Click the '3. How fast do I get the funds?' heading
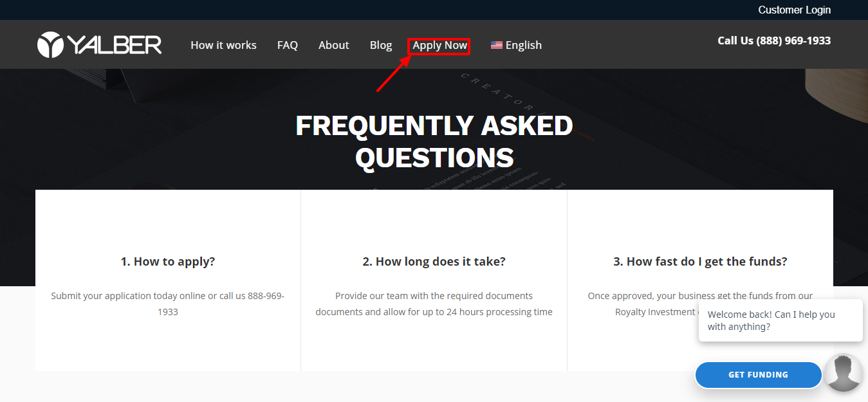 (x=700, y=261)
